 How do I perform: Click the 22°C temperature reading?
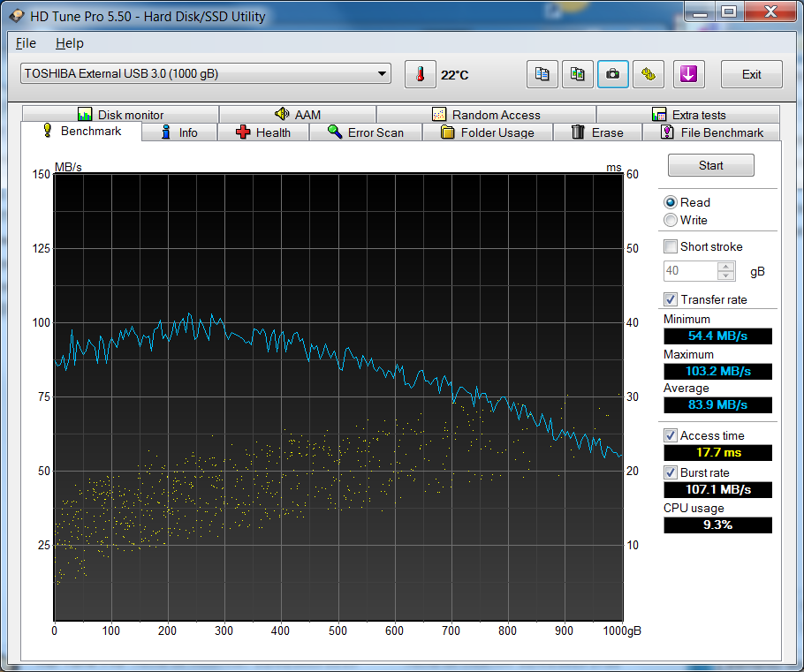tap(455, 75)
